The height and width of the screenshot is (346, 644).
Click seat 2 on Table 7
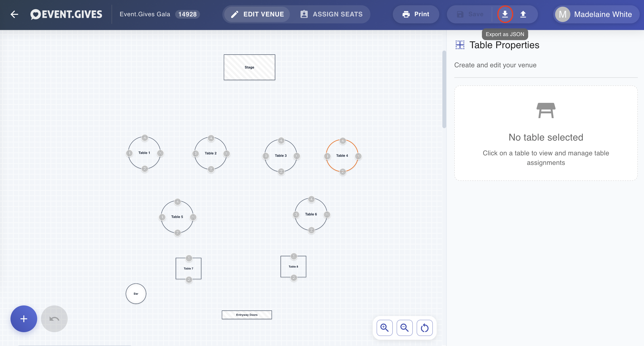tap(189, 280)
